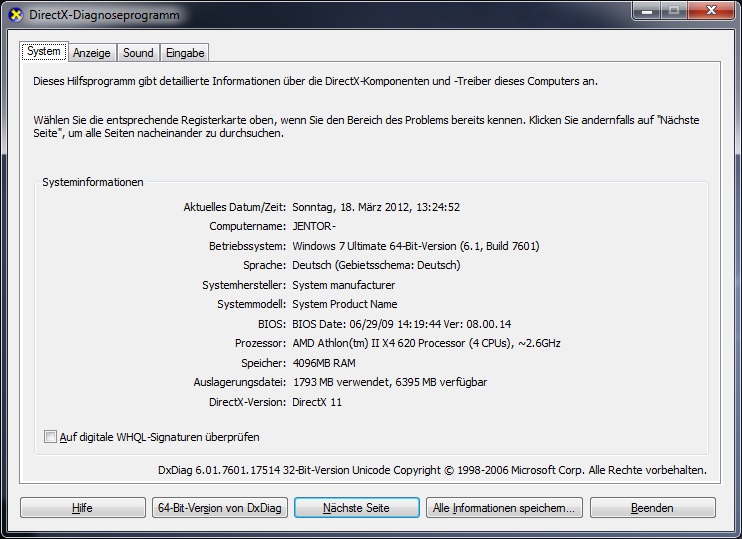The height and width of the screenshot is (539, 742).
Task: Click the DirectX-Diagnoseprogramm window title
Action: pos(104,15)
